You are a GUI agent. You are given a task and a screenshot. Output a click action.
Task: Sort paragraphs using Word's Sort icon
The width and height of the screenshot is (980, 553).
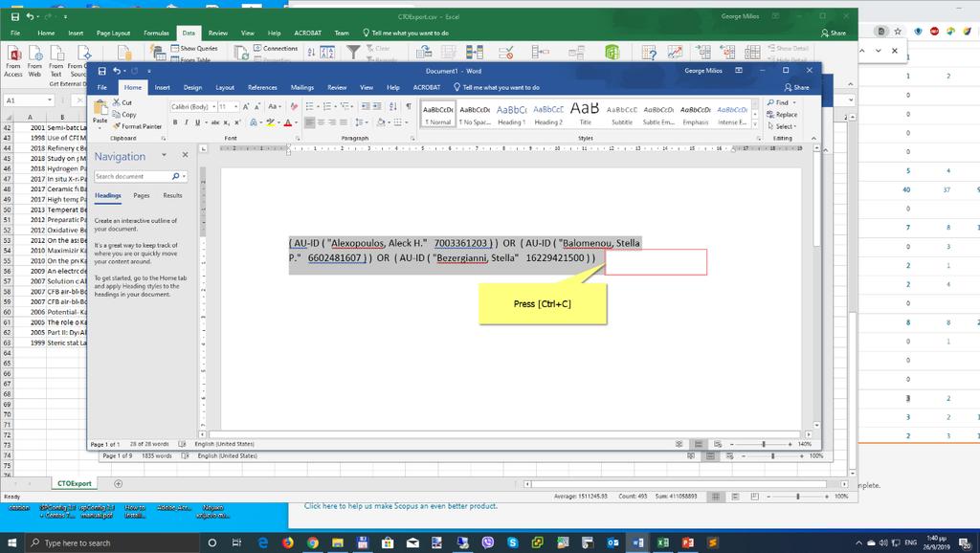pos(393,107)
